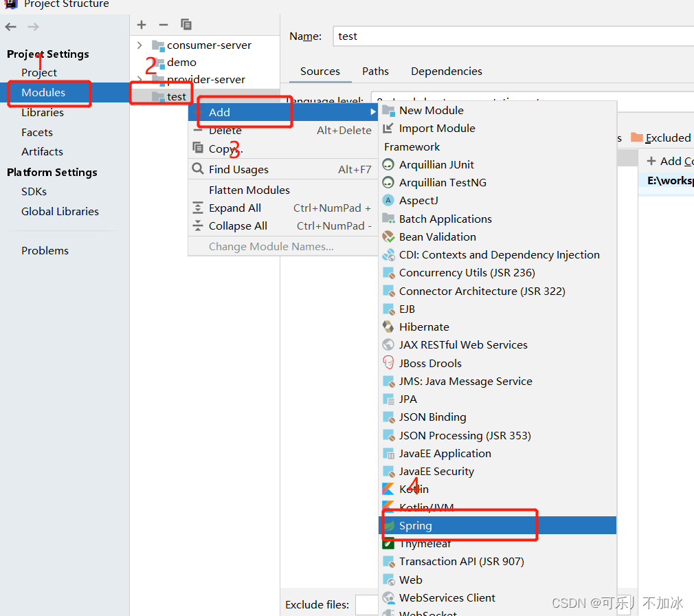Select Spring from framework list
This screenshot has width=694, height=616.
click(x=497, y=526)
